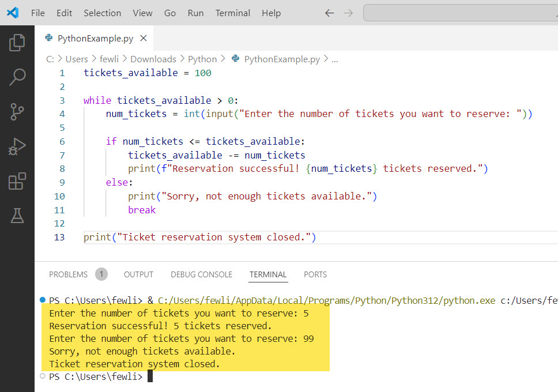Expand the Python folder breadcrumb
The width and height of the screenshot is (558, 392).
(202, 59)
